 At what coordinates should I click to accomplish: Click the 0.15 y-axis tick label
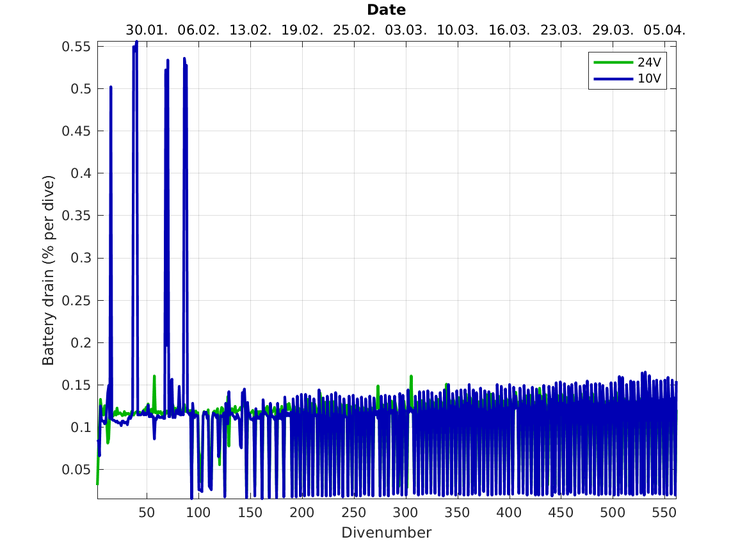[76, 385]
